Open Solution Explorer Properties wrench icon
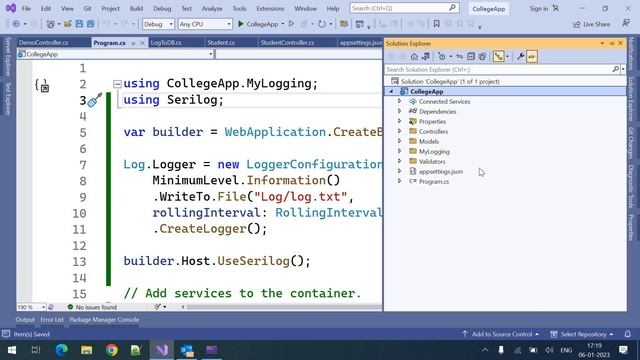 pyautogui.click(x=520, y=56)
